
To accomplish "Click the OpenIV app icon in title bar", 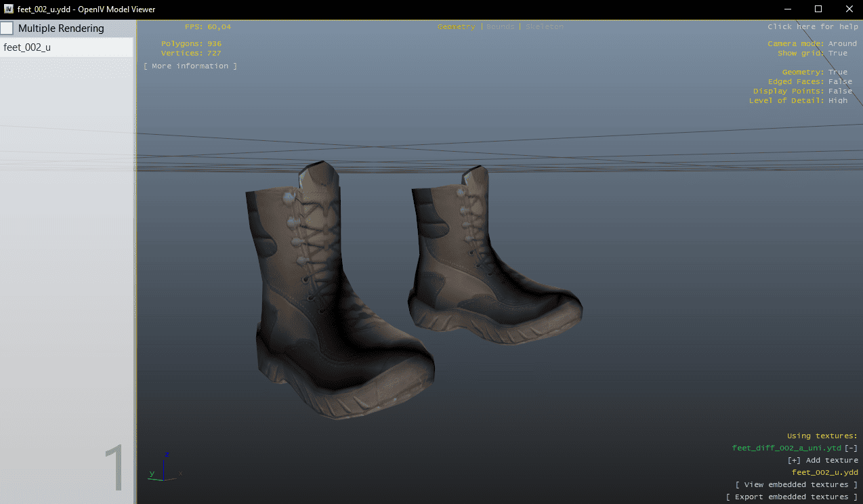I will click(x=9, y=9).
